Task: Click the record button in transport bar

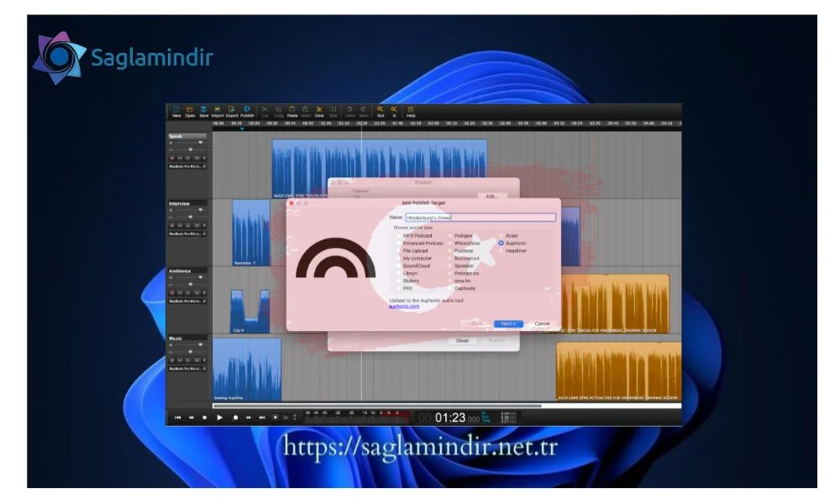Action: tap(235, 417)
